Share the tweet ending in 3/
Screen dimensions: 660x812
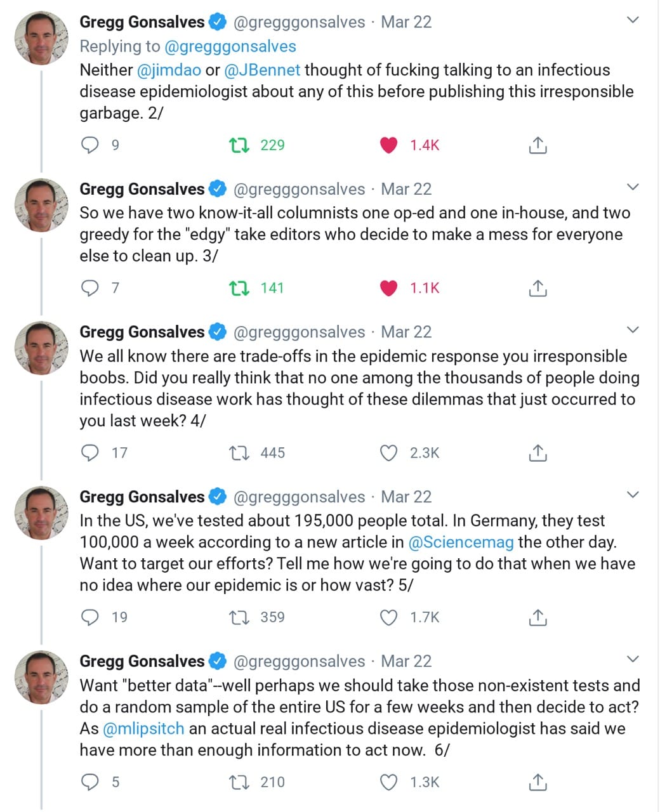coord(537,288)
